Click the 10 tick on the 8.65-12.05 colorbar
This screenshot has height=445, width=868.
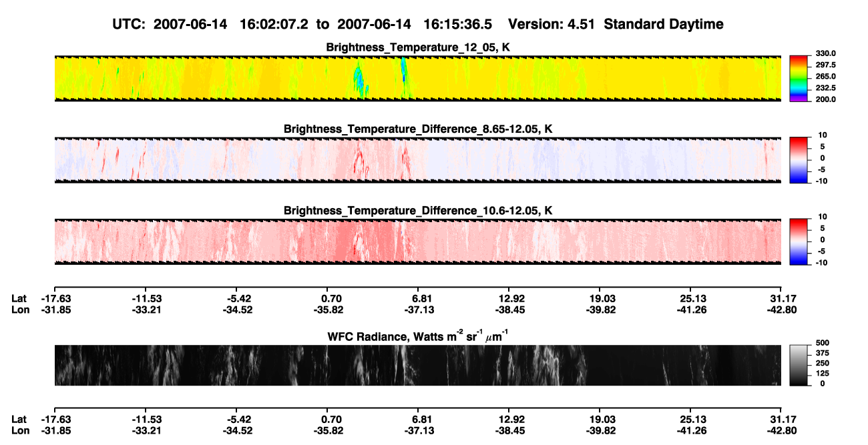click(x=823, y=135)
